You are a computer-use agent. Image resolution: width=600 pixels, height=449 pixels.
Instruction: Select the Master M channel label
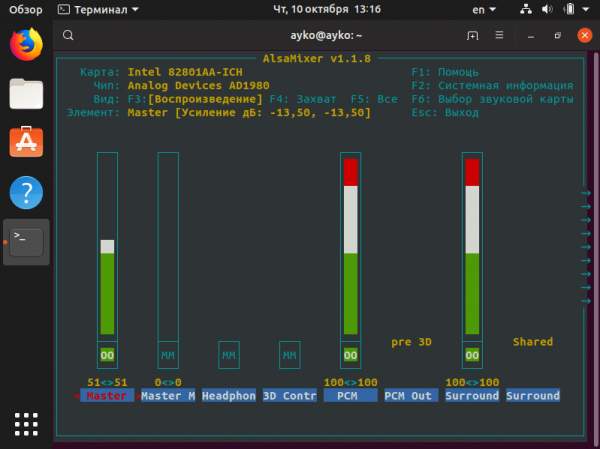[x=168, y=395]
